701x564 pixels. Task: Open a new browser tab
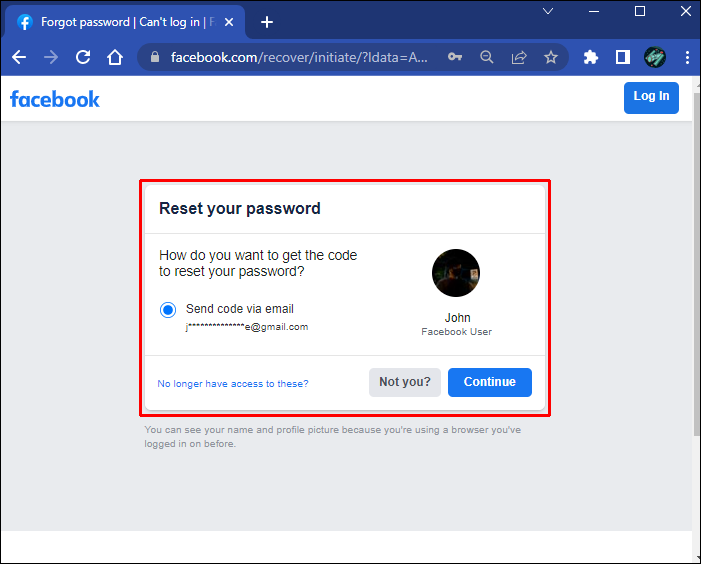pos(267,22)
